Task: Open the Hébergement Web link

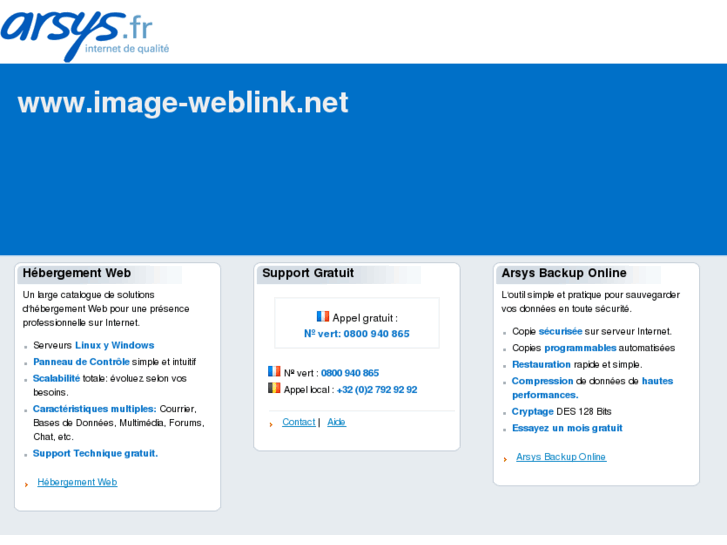Action: pos(77,482)
